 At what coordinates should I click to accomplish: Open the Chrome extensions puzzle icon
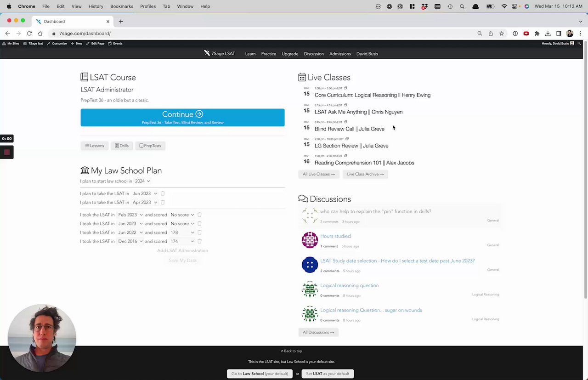point(537,34)
